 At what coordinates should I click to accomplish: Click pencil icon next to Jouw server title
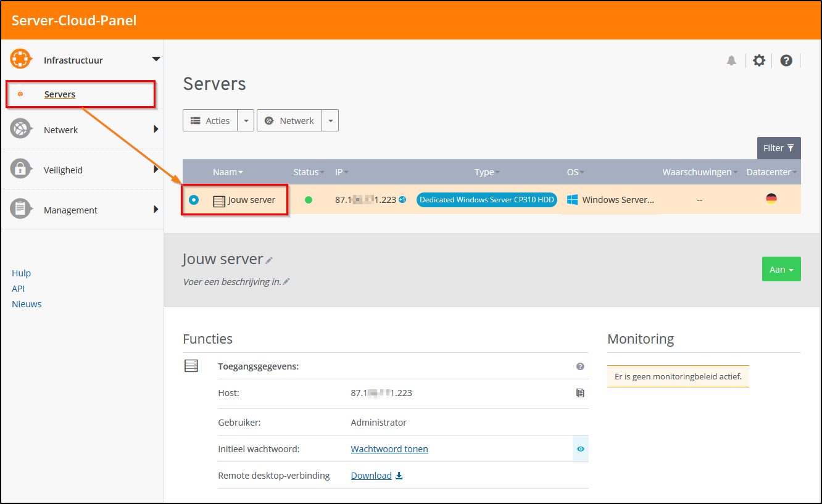(x=269, y=261)
